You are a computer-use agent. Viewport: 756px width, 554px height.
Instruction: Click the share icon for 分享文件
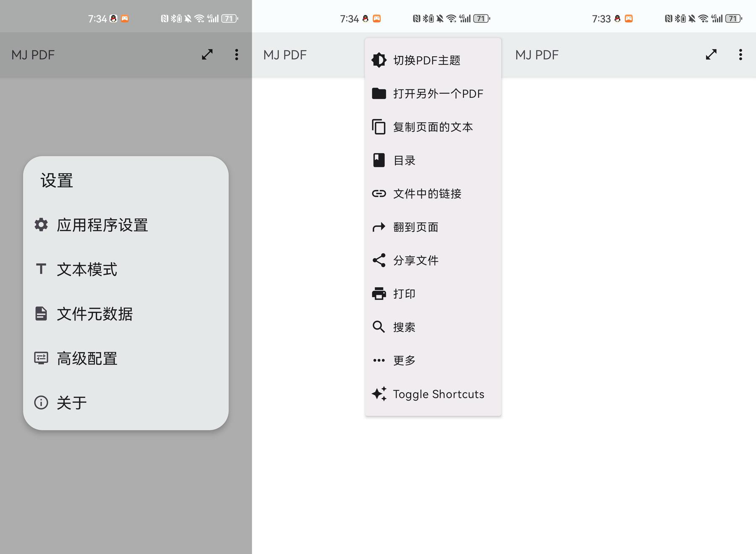[379, 260]
